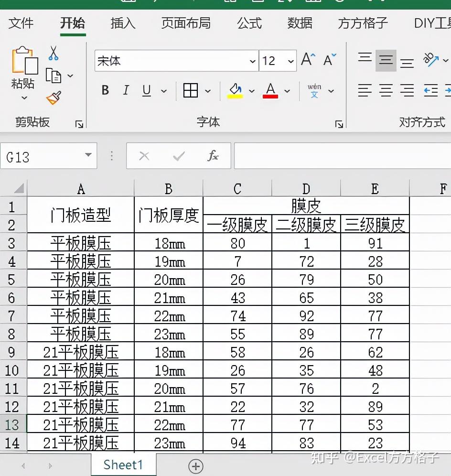Select the Format Painter tool
Screen dimensions: 451x476
tap(54, 98)
